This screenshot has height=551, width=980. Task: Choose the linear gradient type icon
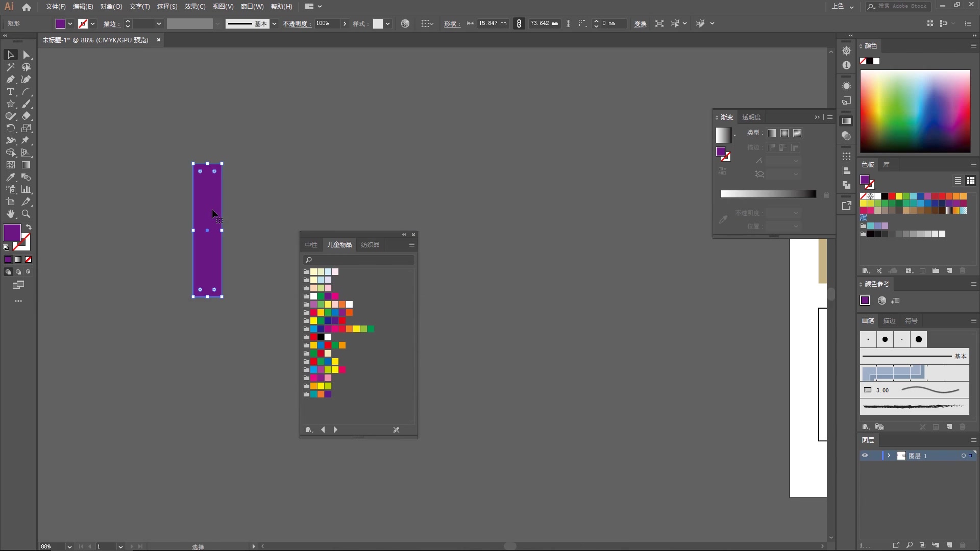coord(772,133)
